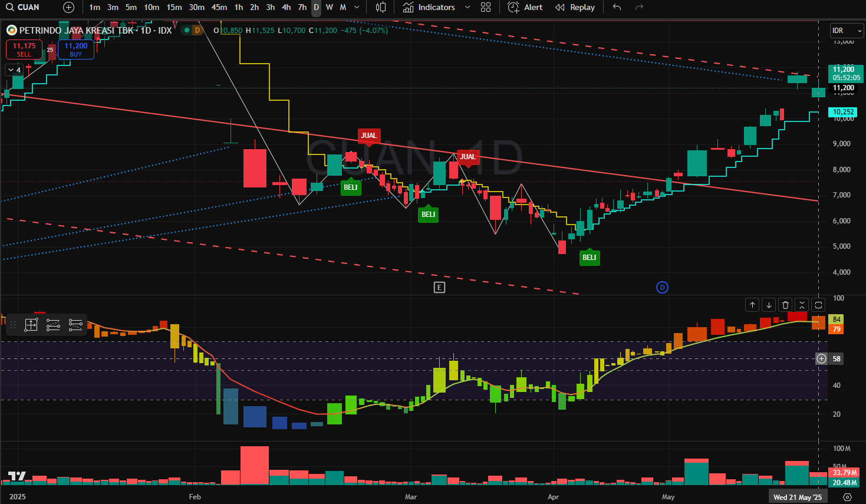Switch to 10m timeframe
The height and width of the screenshot is (504, 866).
click(x=152, y=7)
